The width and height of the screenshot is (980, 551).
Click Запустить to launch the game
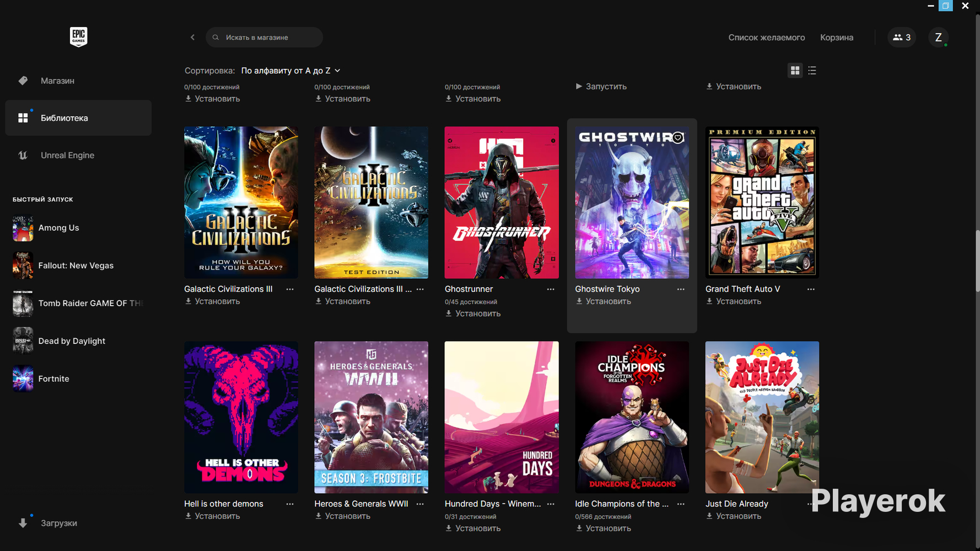coord(601,87)
